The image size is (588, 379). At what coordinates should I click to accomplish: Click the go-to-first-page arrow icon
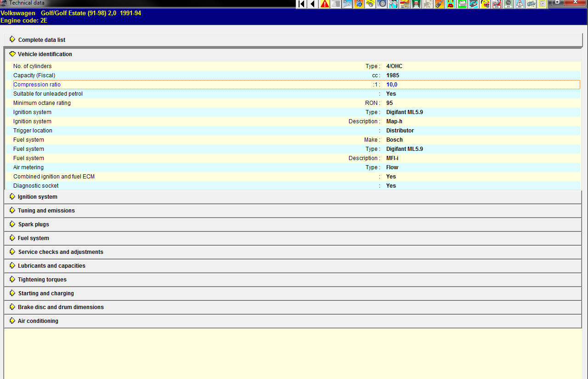tap(301, 4)
